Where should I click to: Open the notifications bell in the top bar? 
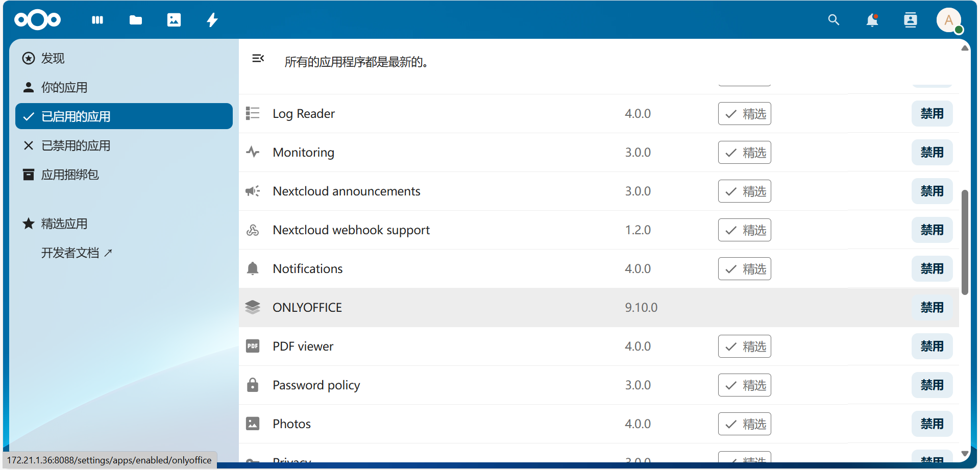coord(872,20)
